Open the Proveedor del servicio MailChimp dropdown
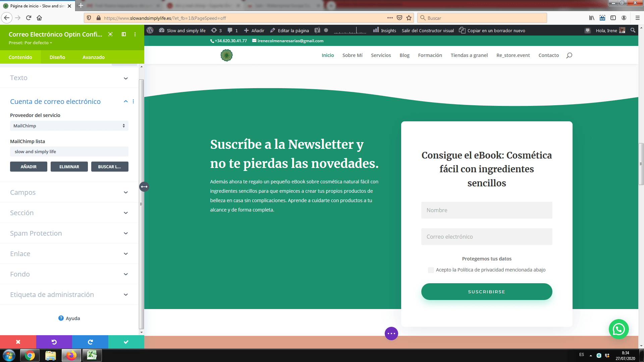Viewport: 644px width, 362px height. [x=69, y=126]
